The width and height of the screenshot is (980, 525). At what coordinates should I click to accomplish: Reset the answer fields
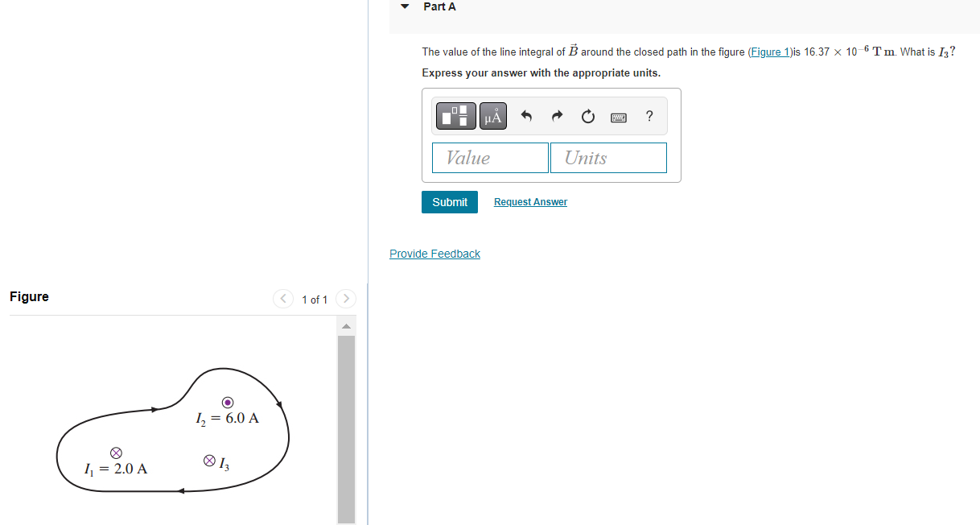pos(587,118)
